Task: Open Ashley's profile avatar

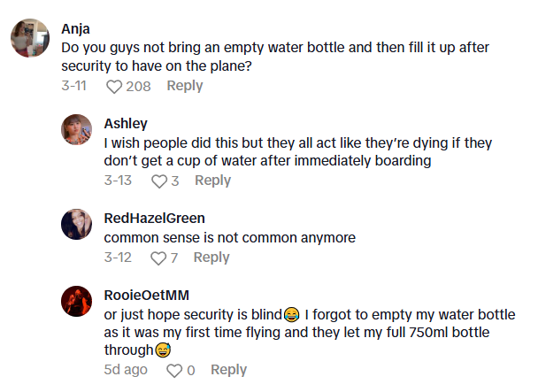Action: (76, 129)
